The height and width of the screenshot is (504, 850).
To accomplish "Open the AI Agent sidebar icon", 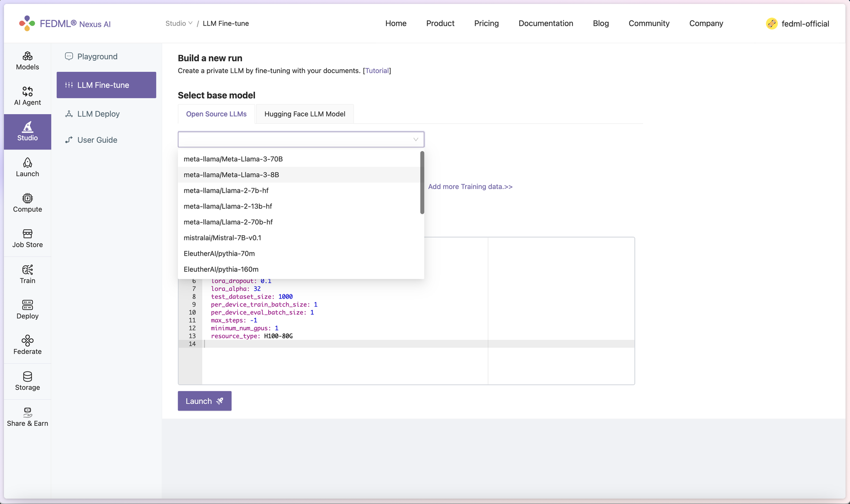I will point(27,96).
